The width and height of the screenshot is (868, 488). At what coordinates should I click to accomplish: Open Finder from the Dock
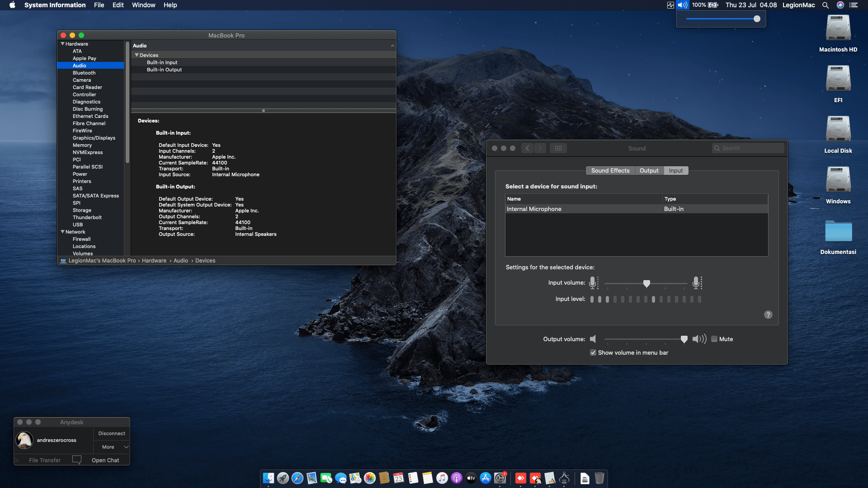(x=269, y=478)
